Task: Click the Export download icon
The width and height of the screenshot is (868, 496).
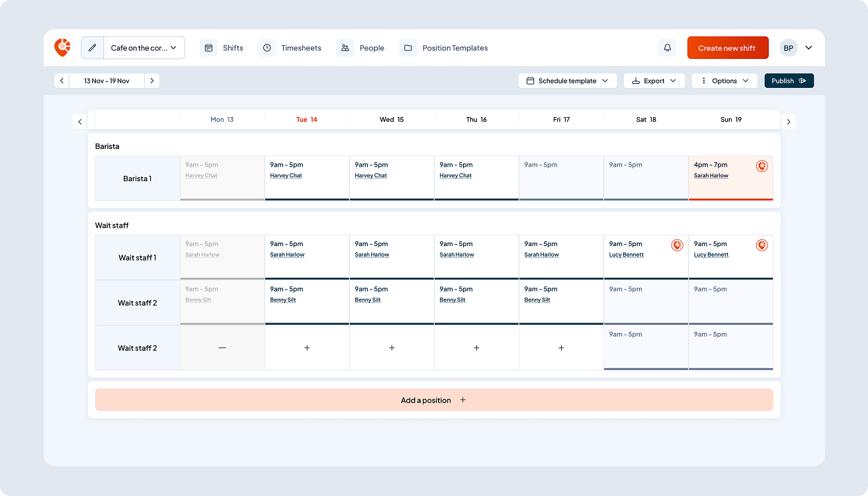Action: [x=636, y=81]
